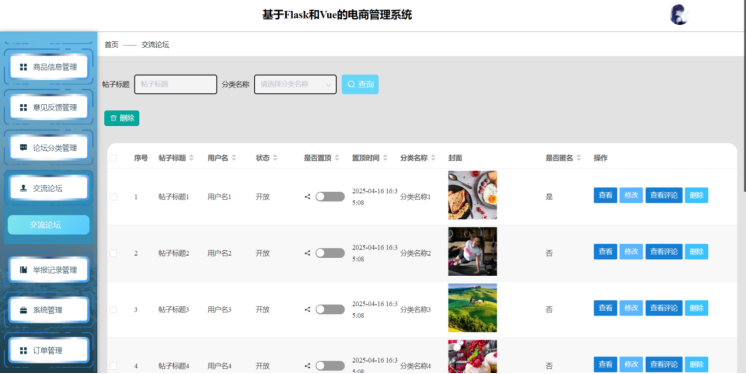Image resolution: width=746 pixels, height=374 pixels.
Task: Click 分类名称2 cell text
Action: (x=415, y=253)
